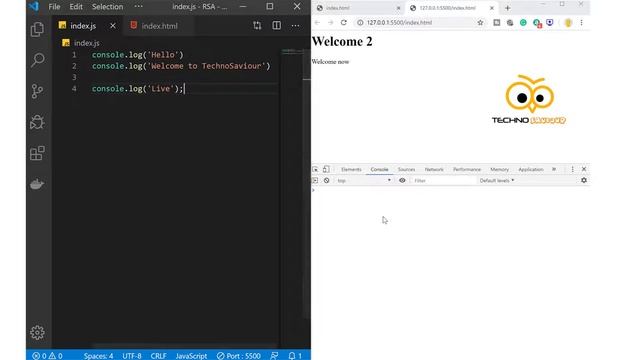Open Chrome's three-dot menu
The width and height of the screenshot is (640, 360).
click(582, 22)
